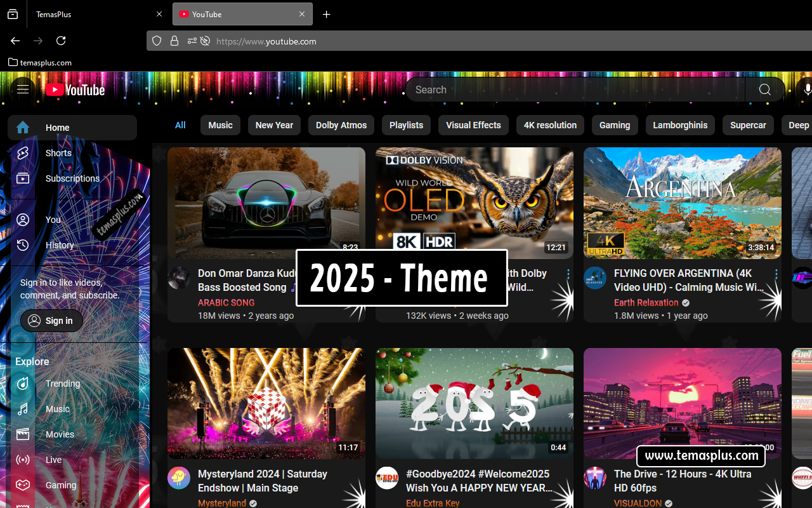Image resolution: width=812 pixels, height=508 pixels.
Task: Open the YouTube hamburger guide menu
Action: 23,90
